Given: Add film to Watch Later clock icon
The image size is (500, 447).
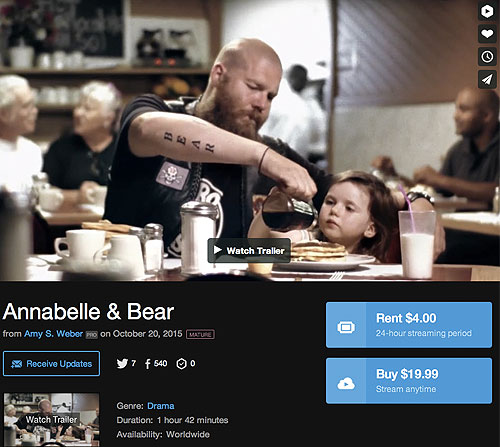Looking at the screenshot, I should [x=487, y=57].
